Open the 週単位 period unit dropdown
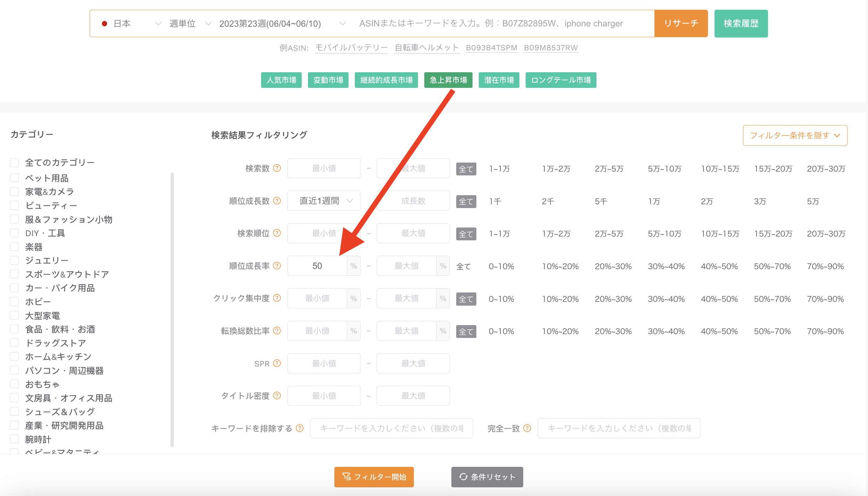Image resolution: width=868 pixels, height=496 pixels. (190, 24)
